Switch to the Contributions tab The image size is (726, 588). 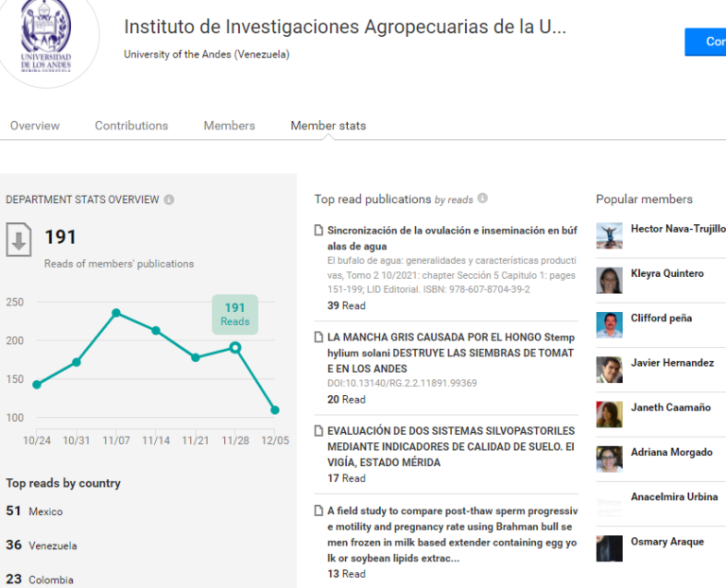tap(131, 126)
